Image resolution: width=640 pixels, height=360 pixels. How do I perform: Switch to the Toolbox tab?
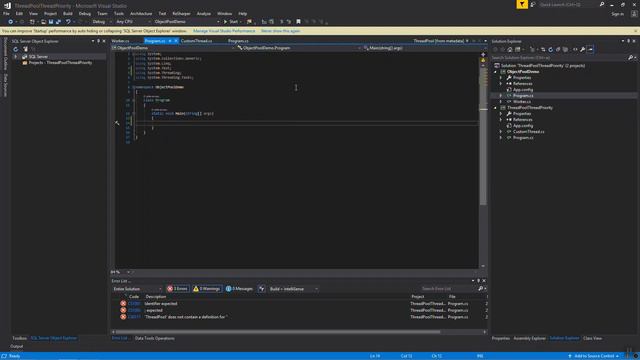[19, 338]
